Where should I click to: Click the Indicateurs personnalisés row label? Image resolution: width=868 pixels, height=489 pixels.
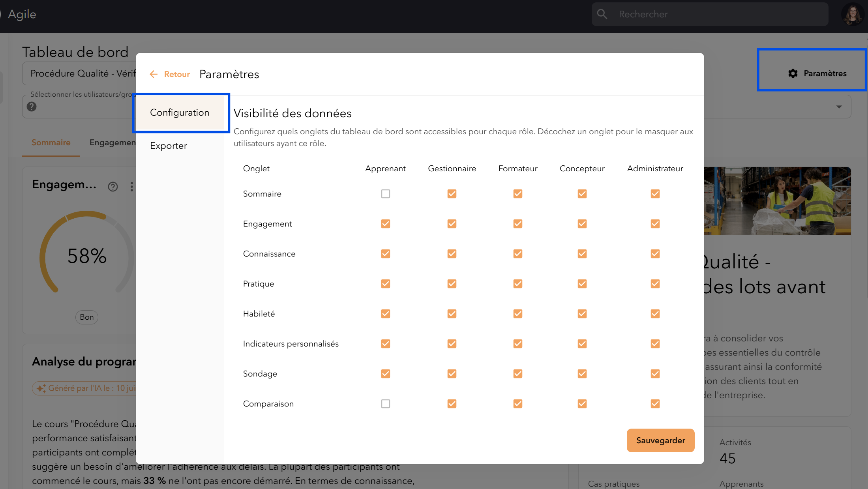pos(291,344)
